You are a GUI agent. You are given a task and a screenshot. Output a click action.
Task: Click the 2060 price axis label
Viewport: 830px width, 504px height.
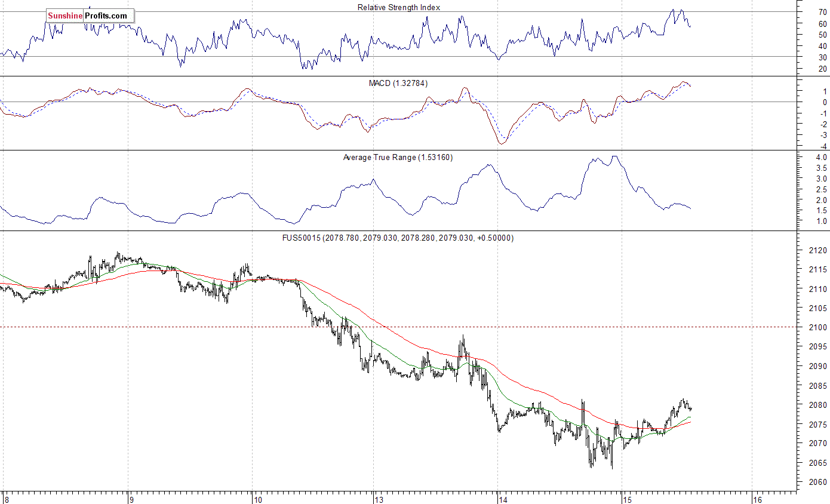coord(819,482)
